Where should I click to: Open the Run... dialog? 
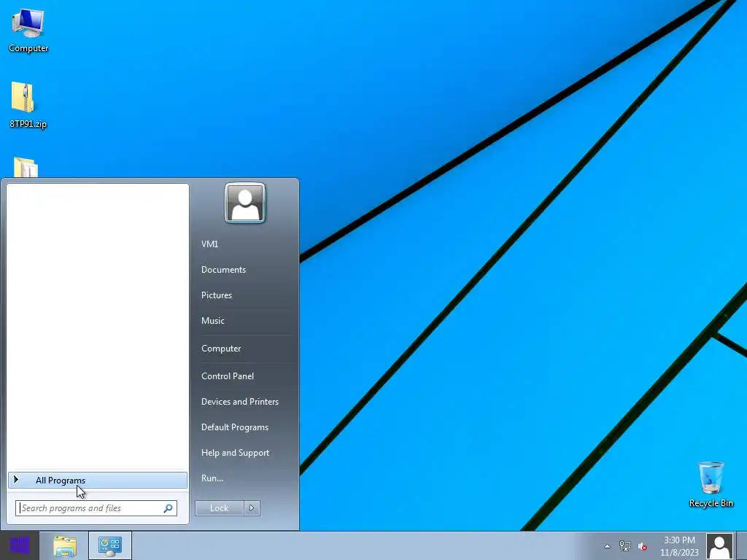tap(212, 478)
